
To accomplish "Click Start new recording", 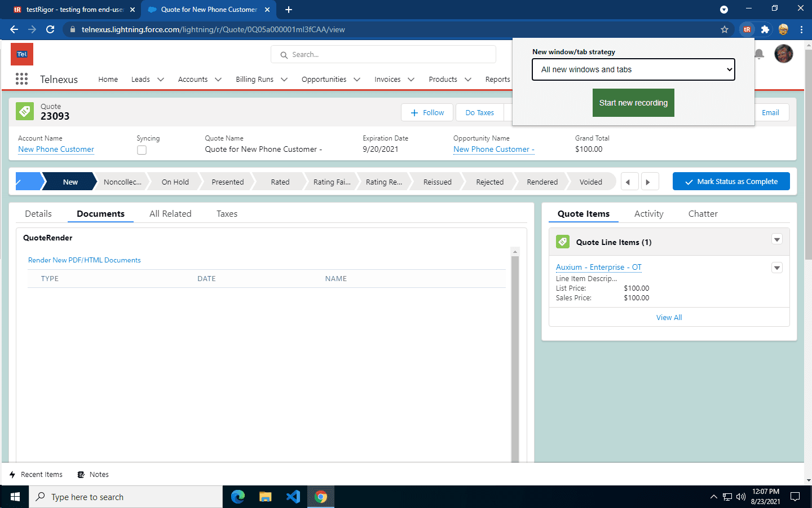I will [x=633, y=103].
